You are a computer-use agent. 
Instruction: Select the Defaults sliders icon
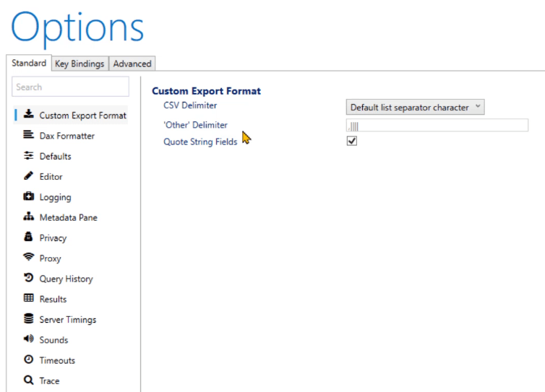point(28,155)
